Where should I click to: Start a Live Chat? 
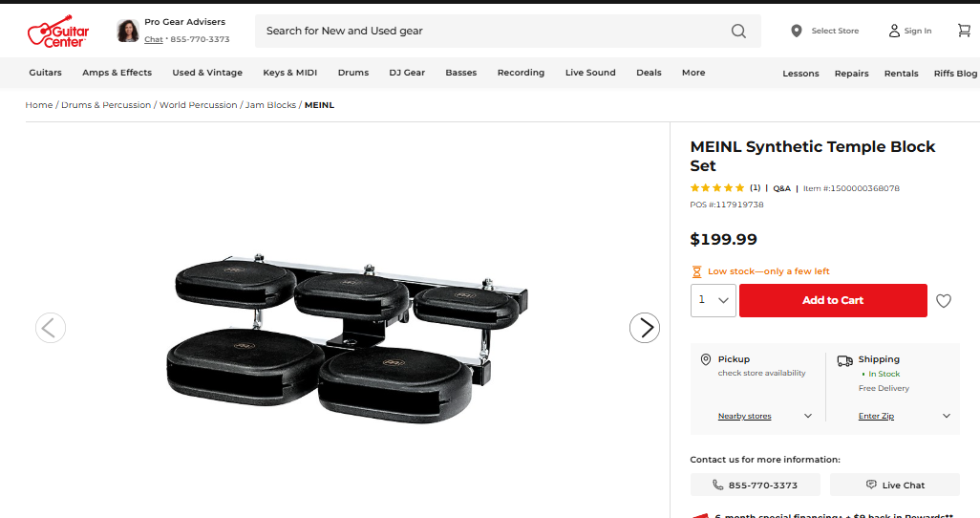tap(895, 485)
